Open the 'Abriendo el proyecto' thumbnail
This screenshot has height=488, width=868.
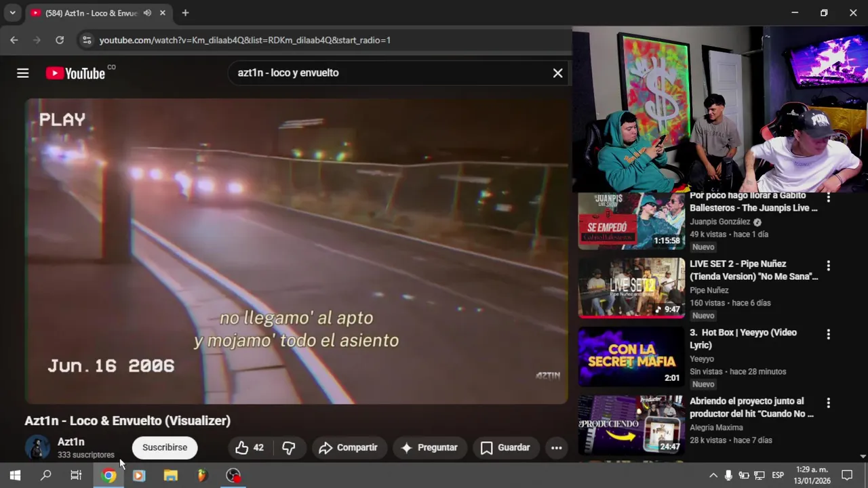[631, 425]
